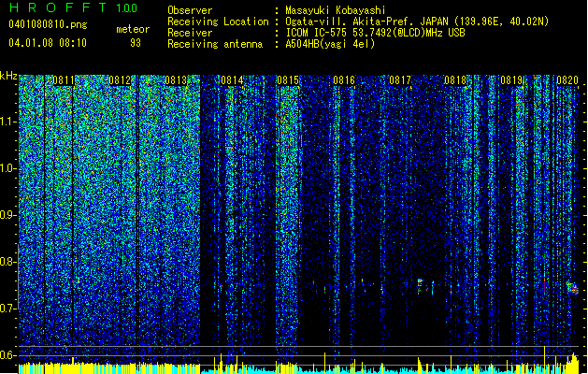Click the 0816 time marker
The image size is (588, 374).
coord(344,80)
